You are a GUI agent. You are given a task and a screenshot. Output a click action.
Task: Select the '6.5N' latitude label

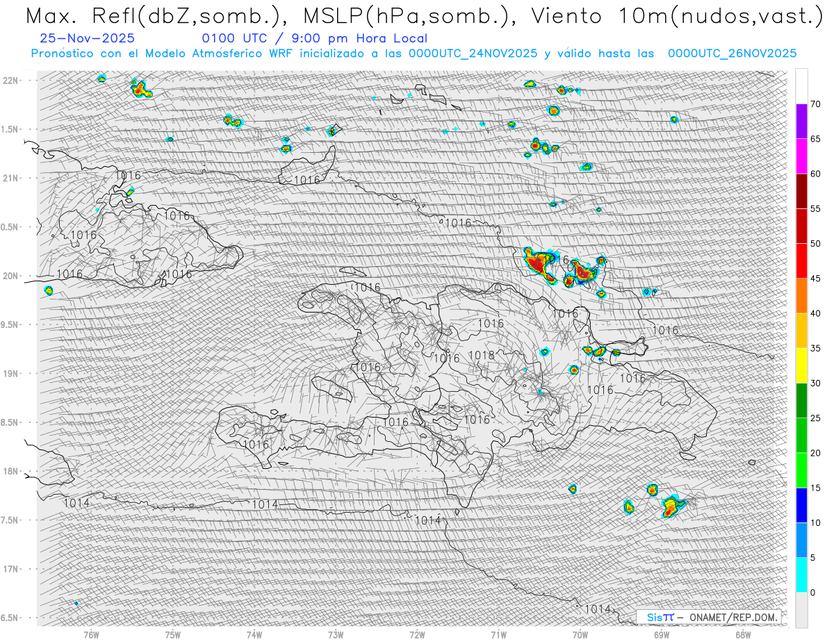click(10, 618)
